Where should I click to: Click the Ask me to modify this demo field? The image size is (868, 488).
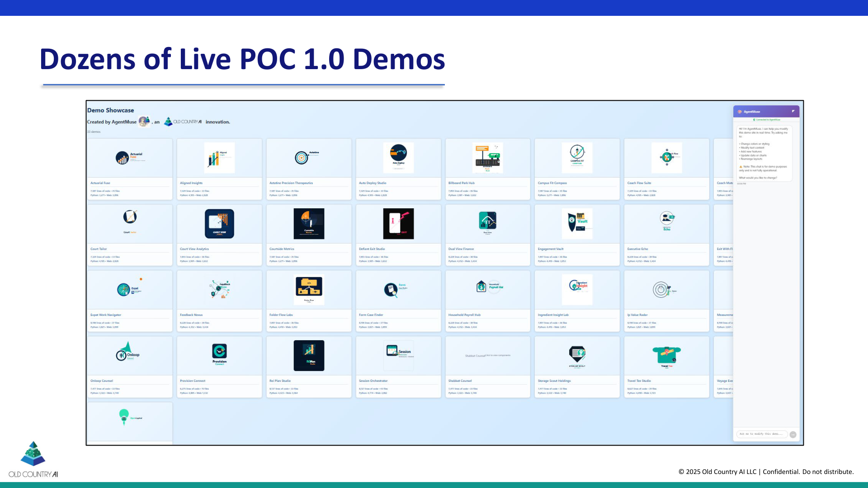point(762,434)
